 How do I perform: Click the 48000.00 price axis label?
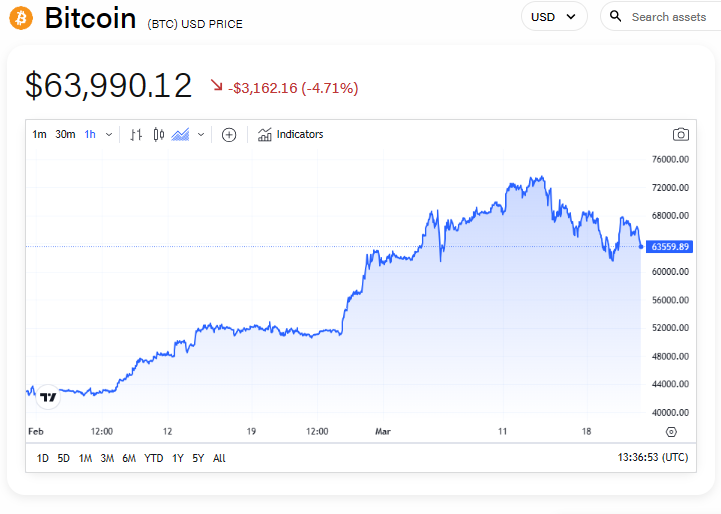[x=670, y=356]
